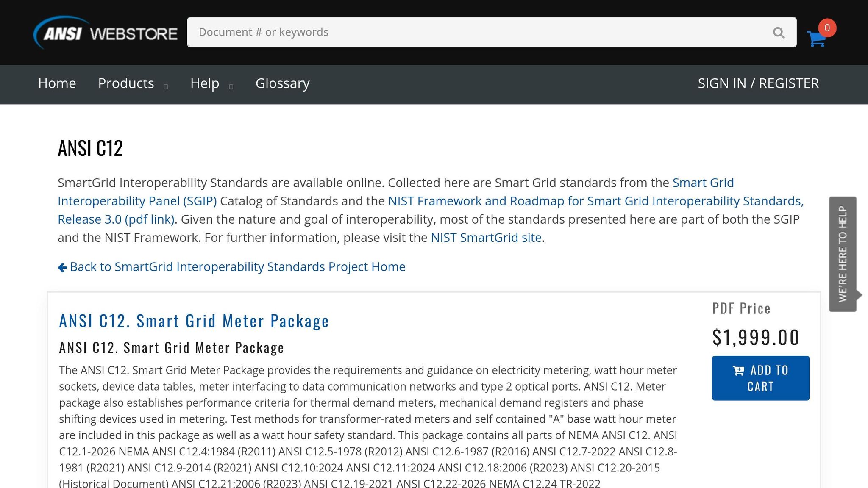868x488 pixels.
Task: Click the ANSI Webstore logo
Action: (105, 33)
